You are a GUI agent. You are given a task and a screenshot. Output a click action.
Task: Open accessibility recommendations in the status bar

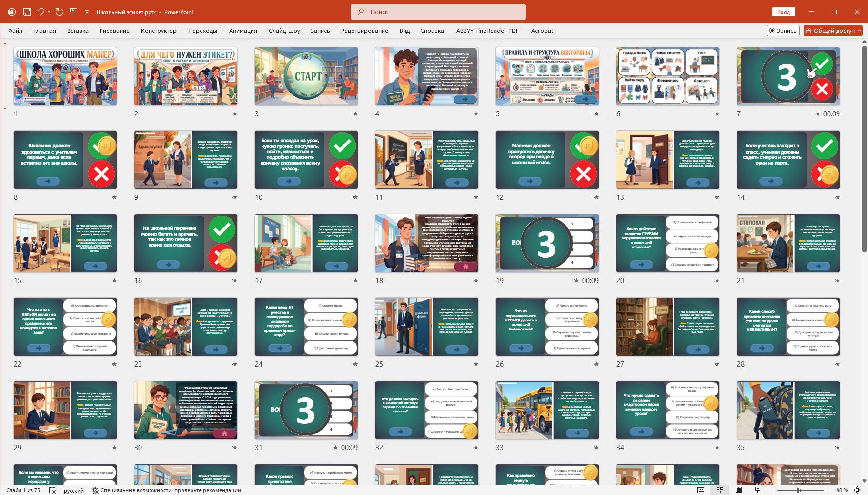tap(166, 490)
